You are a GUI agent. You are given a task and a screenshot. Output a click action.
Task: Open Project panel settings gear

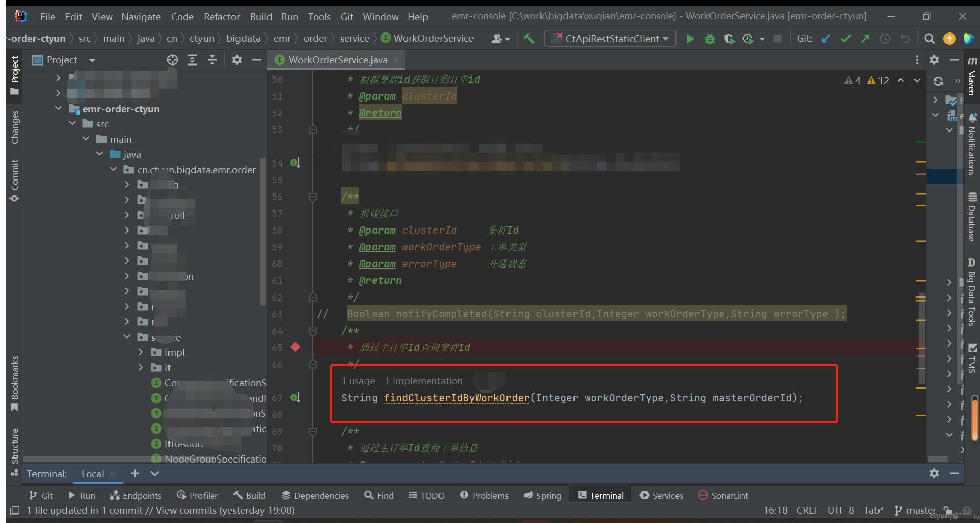pos(236,60)
